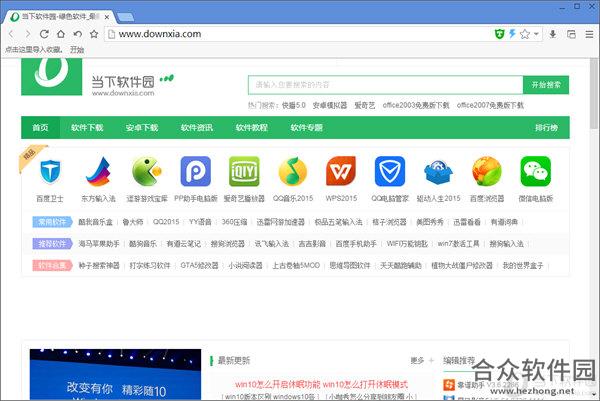Open the 百度手机助手 link
The image size is (600, 401).
pyautogui.click(x=356, y=244)
